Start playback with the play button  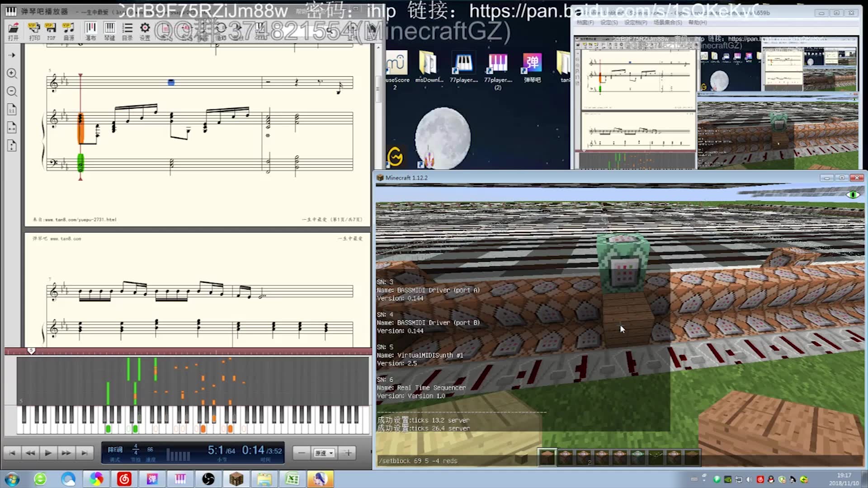pos(48,453)
